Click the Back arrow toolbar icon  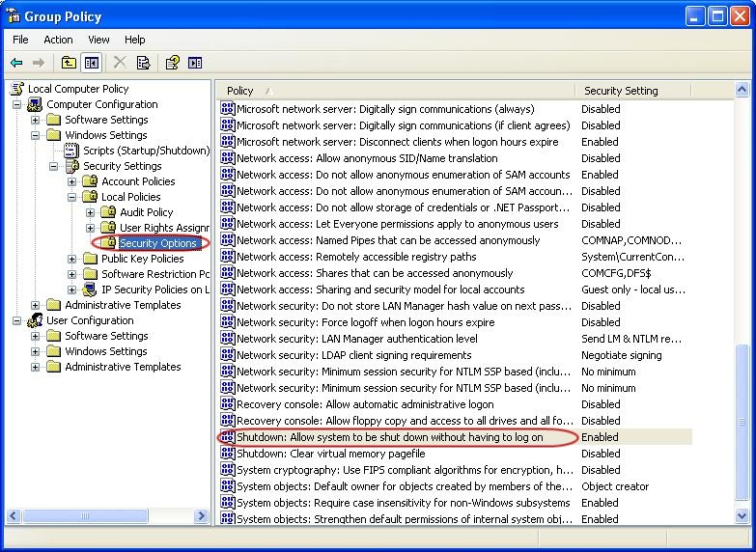[x=16, y=63]
